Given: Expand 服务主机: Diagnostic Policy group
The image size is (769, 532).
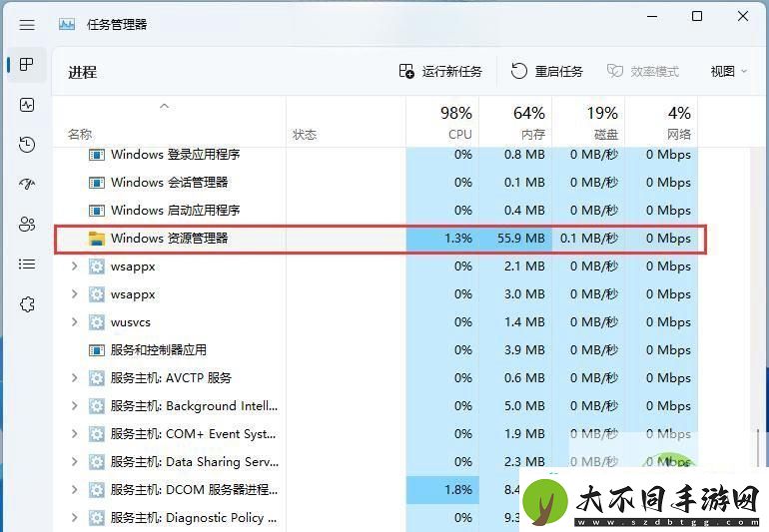Looking at the screenshot, I should click(75, 518).
